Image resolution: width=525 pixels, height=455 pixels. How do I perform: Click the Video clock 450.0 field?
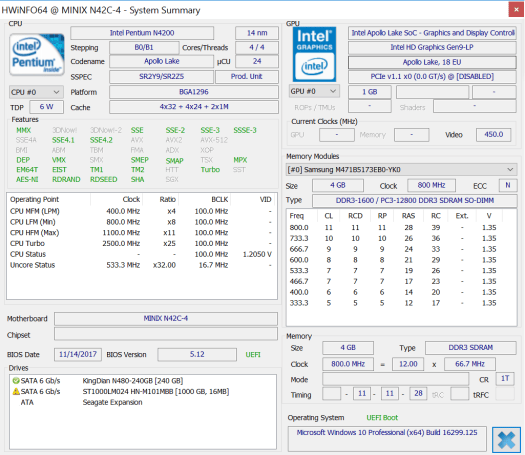(494, 135)
